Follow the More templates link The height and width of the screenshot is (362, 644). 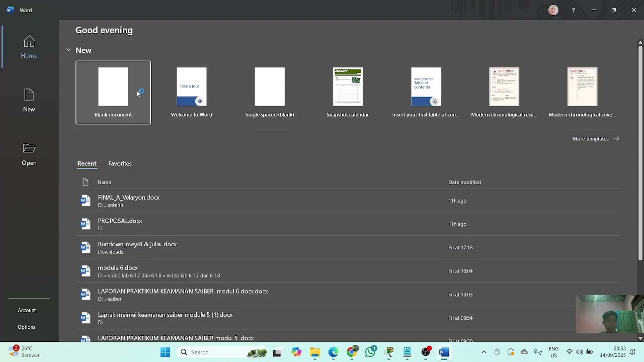click(x=596, y=138)
